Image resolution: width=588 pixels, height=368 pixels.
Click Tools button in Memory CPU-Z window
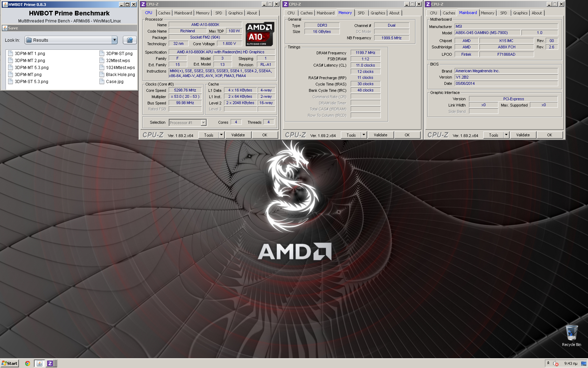351,135
